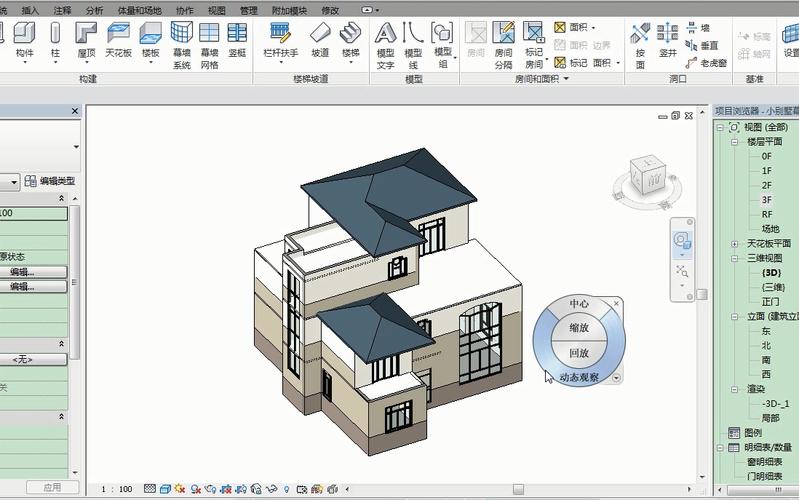The width and height of the screenshot is (799, 500).
Task: Select the 老虎窗 dormer opening tool
Action: pos(706,63)
